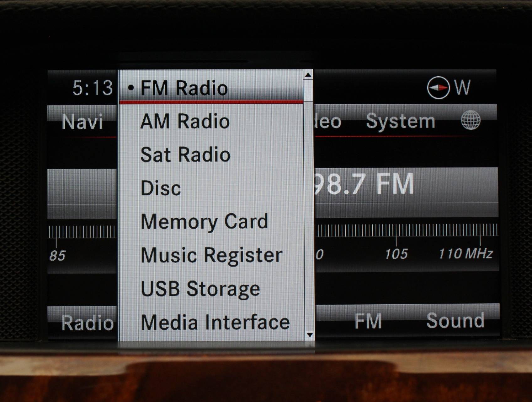Screen dimensions: 532x402
Task: Click the compass direction icon
Action: click(438, 88)
